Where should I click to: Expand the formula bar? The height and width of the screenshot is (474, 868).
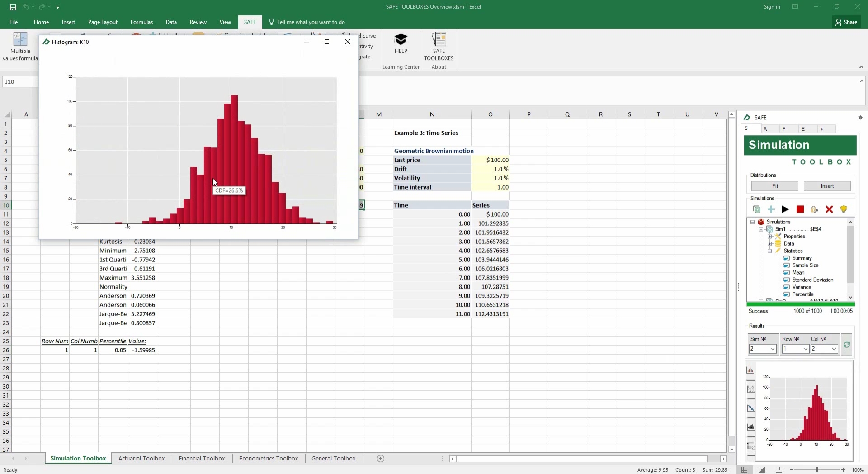(862, 81)
